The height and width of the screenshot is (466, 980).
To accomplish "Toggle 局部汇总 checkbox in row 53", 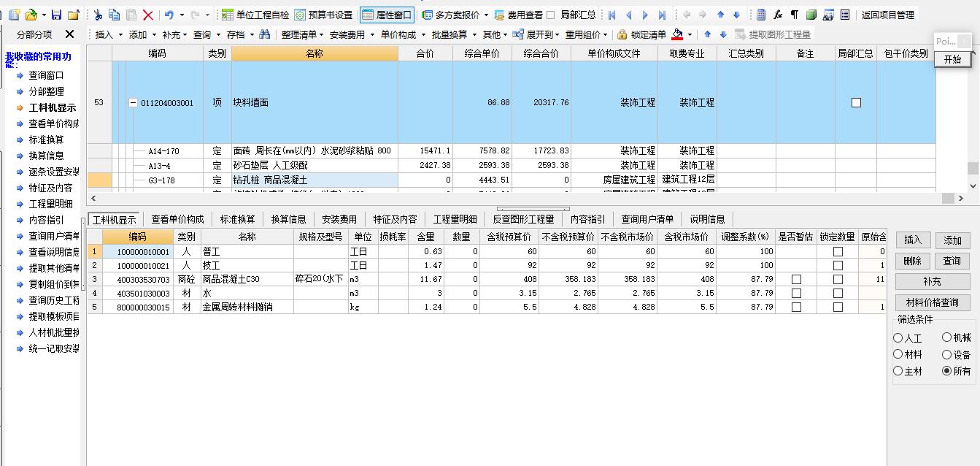I will pyautogui.click(x=856, y=103).
